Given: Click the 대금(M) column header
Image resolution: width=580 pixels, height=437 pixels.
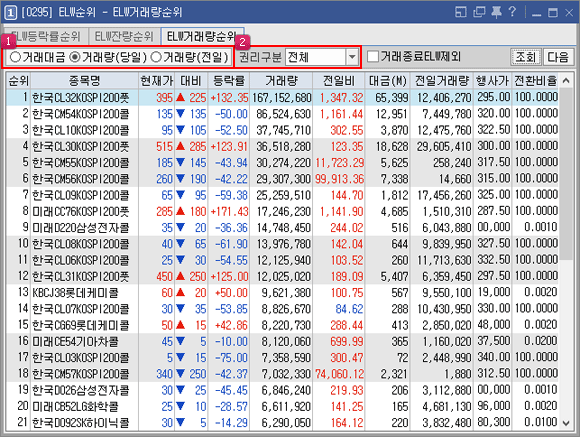Looking at the screenshot, I should point(387,81).
